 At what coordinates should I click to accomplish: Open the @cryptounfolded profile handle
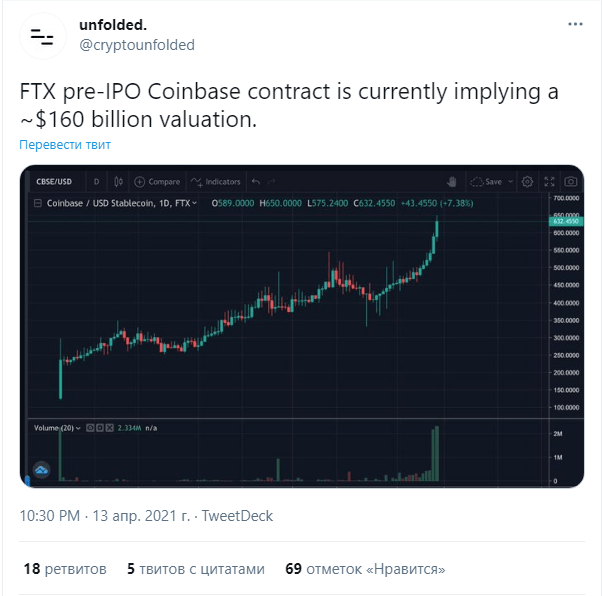point(137,45)
